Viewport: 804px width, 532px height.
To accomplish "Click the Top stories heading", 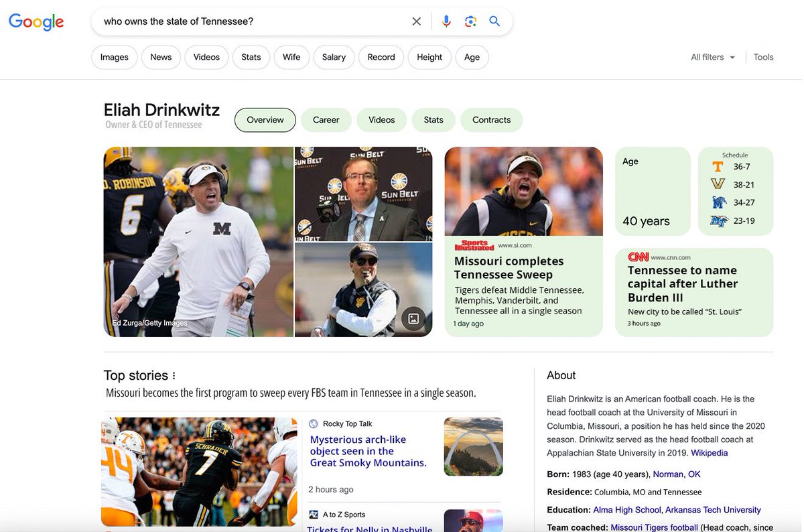I will 136,376.
